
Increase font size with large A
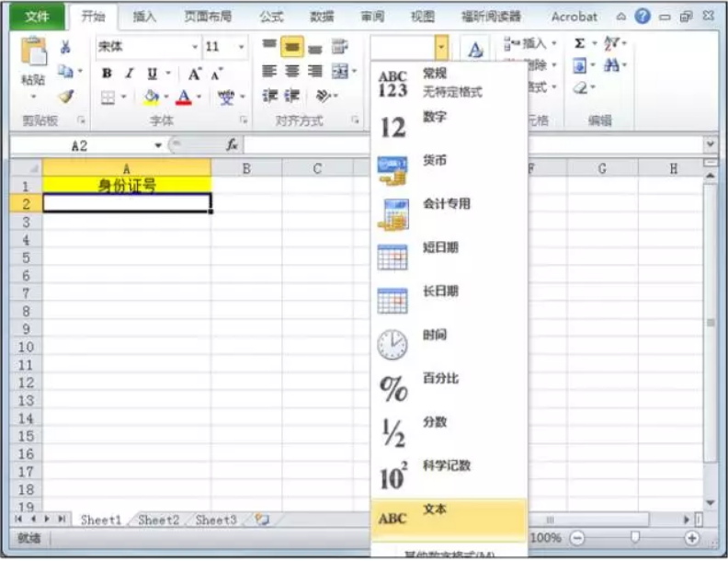coord(194,74)
